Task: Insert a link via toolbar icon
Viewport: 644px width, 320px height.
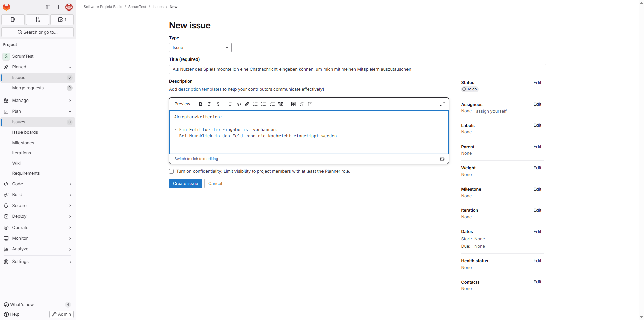Action: pos(247,104)
